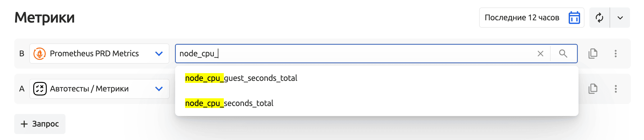Viewport: 644px width, 140px height.
Task: Copy query A with duplicate icon
Action: (593, 89)
